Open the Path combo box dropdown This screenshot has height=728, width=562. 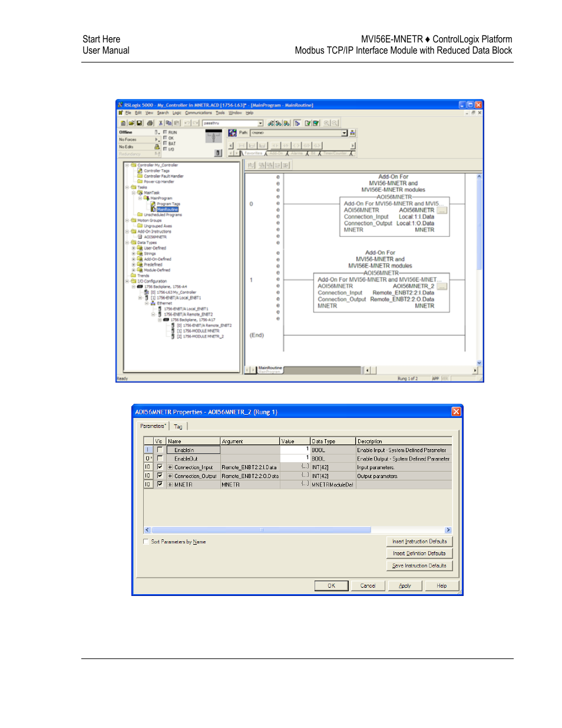coord(345,133)
